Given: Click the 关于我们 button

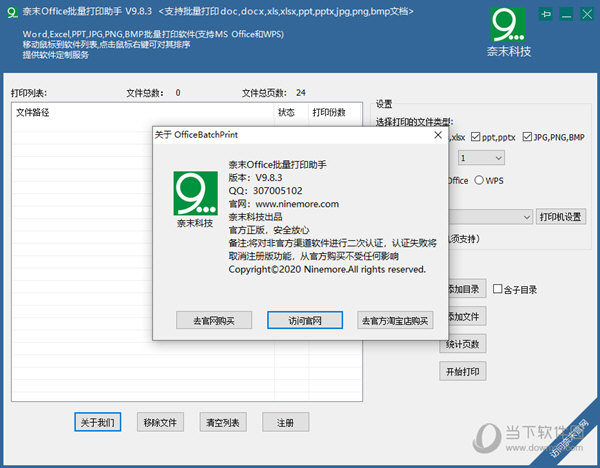Looking at the screenshot, I should [x=98, y=422].
